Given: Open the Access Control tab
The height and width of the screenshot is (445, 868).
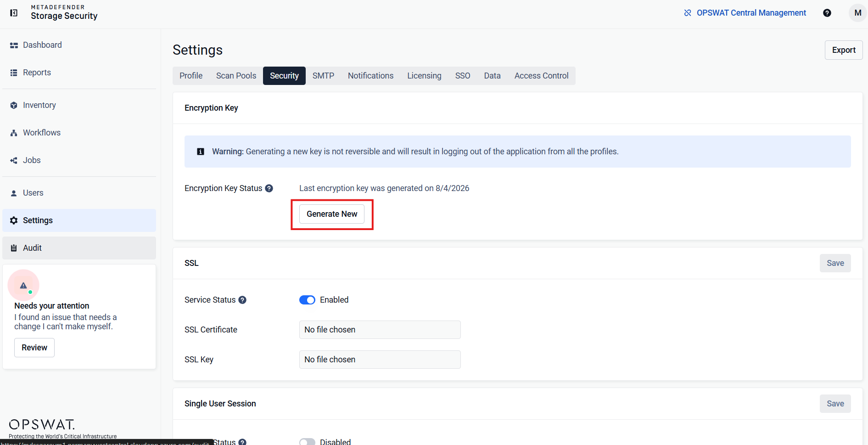Looking at the screenshot, I should click(x=541, y=76).
